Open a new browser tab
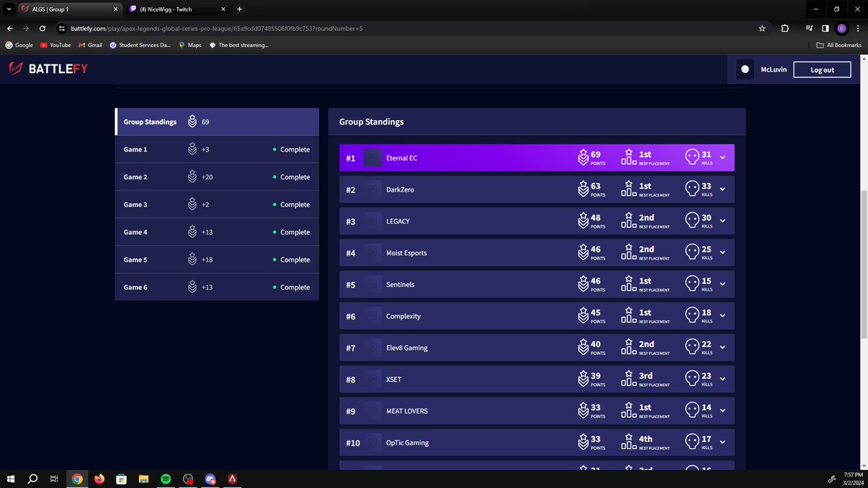Viewport: 868px width, 488px height. [x=239, y=9]
